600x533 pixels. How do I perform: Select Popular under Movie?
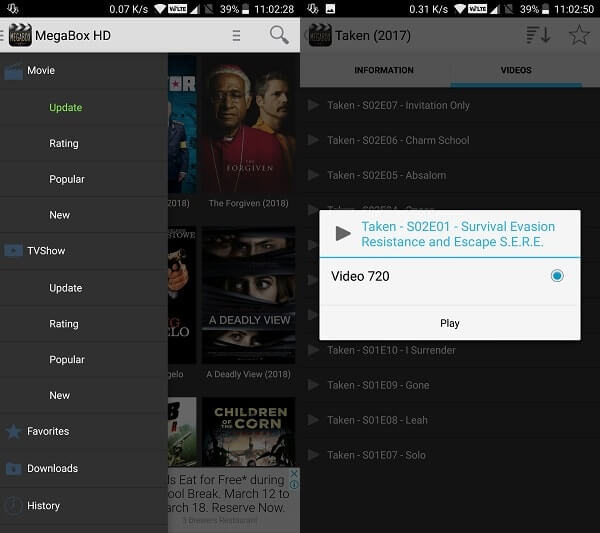click(84, 179)
